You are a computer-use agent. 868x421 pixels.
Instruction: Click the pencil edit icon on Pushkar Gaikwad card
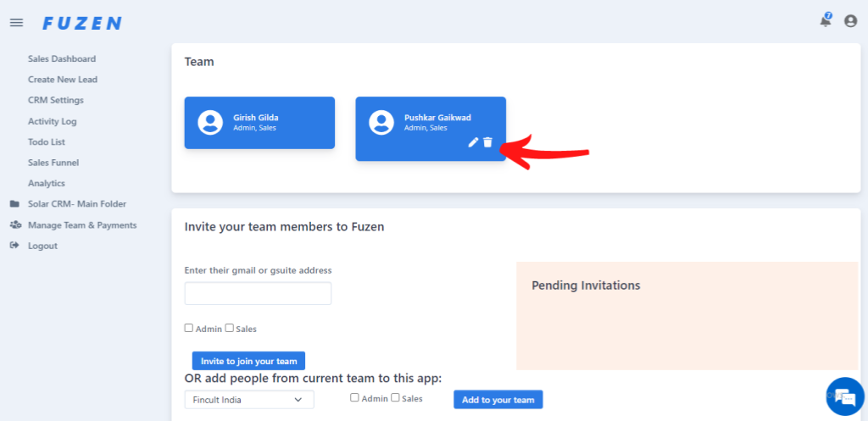pos(473,142)
